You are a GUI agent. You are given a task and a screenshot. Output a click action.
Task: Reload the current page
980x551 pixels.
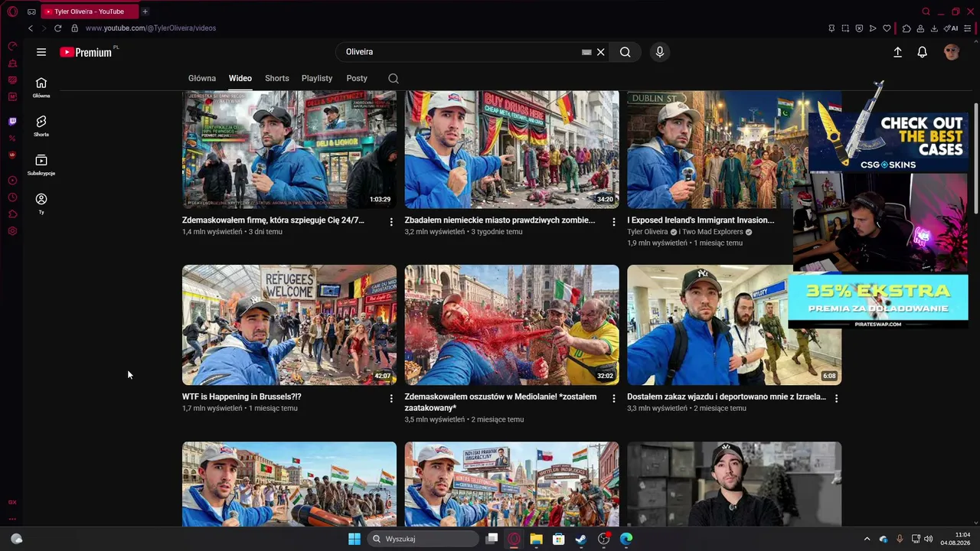57,28
